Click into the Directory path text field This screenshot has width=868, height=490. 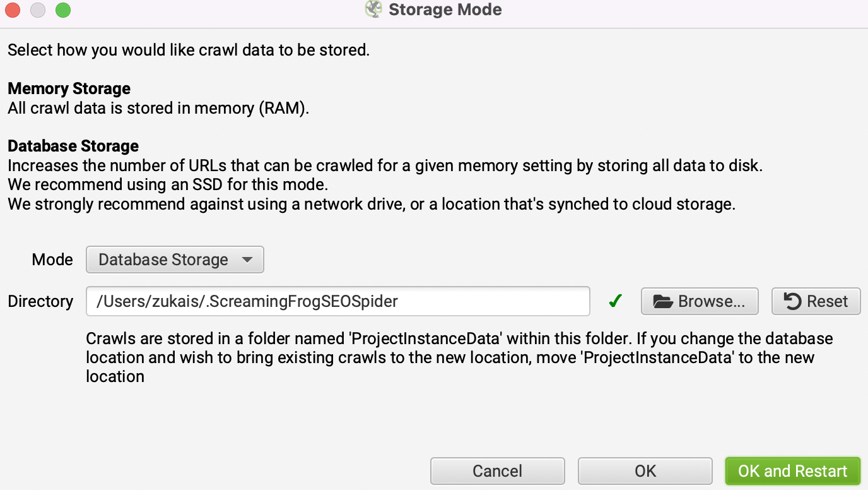[337, 301]
